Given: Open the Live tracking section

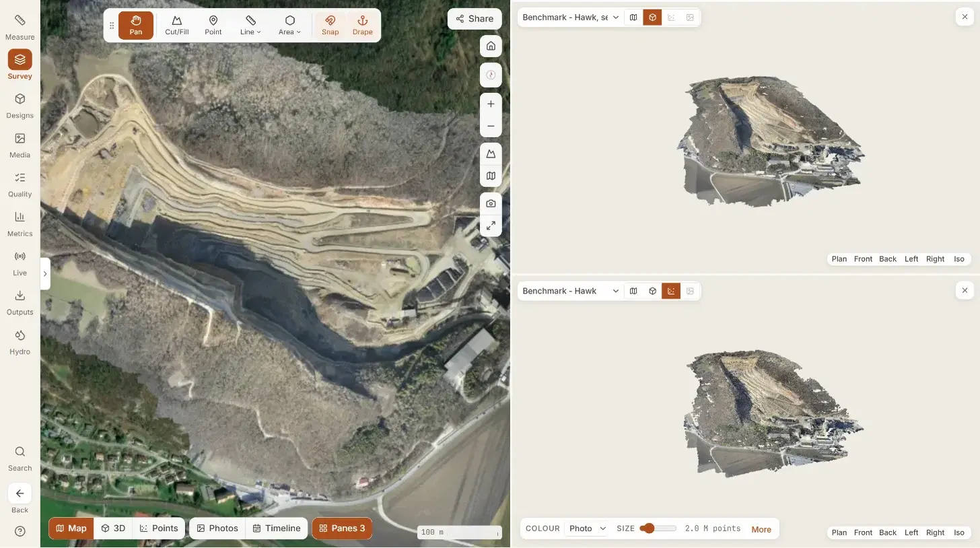Looking at the screenshot, I should [20, 263].
